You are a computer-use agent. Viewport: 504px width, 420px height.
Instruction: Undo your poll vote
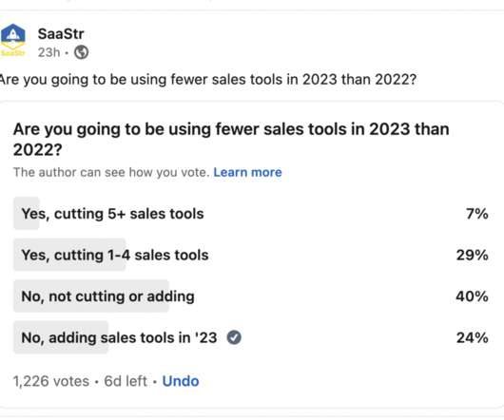[181, 381]
